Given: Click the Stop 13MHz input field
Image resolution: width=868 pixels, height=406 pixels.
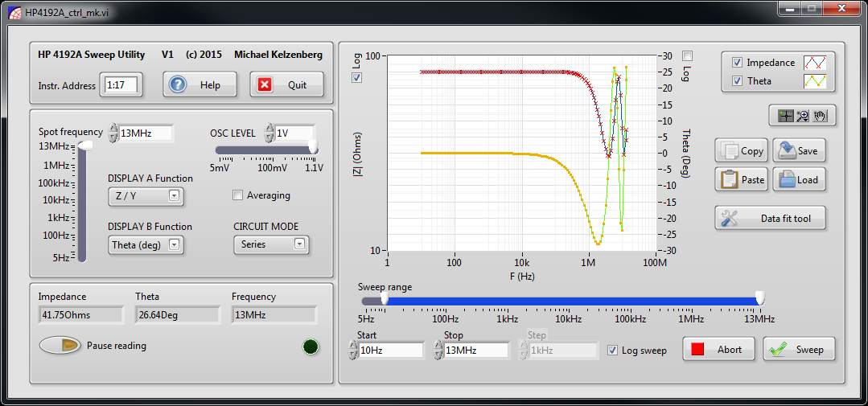Looking at the screenshot, I should point(475,351).
